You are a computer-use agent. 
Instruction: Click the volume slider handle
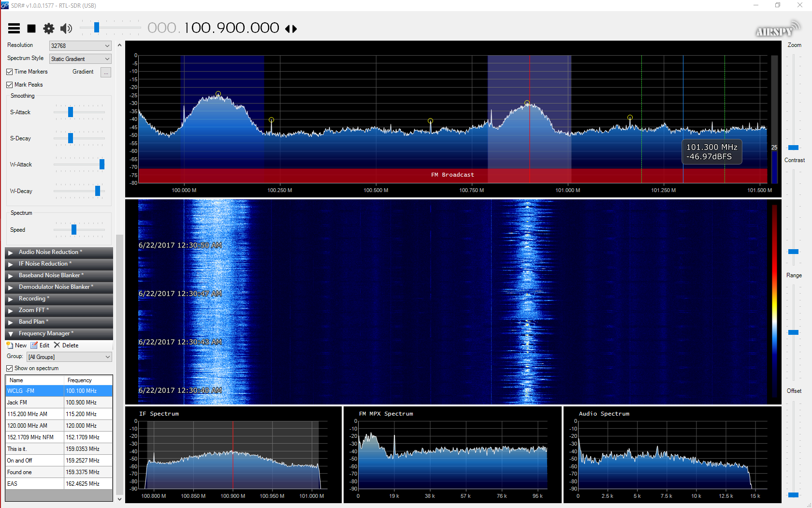click(x=97, y=28)
